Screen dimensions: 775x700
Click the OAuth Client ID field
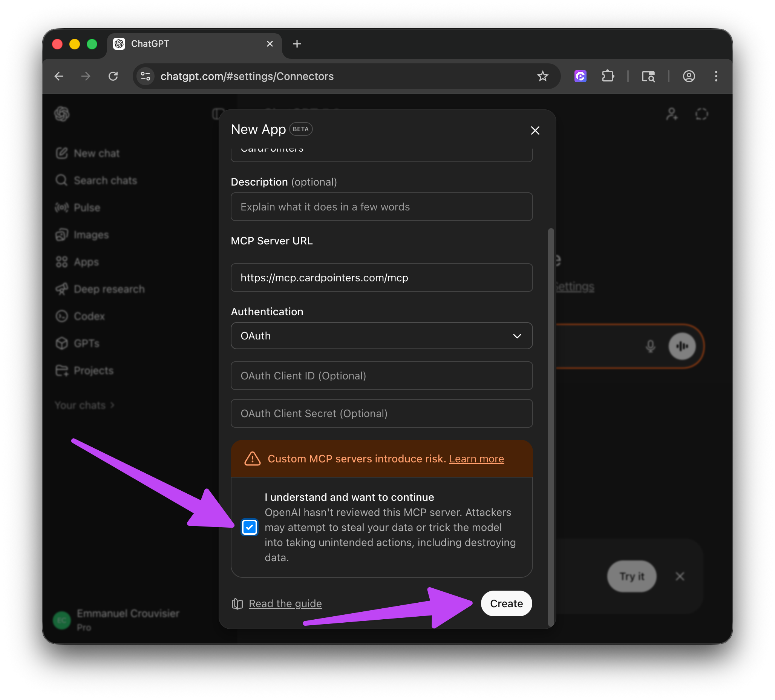381,376
